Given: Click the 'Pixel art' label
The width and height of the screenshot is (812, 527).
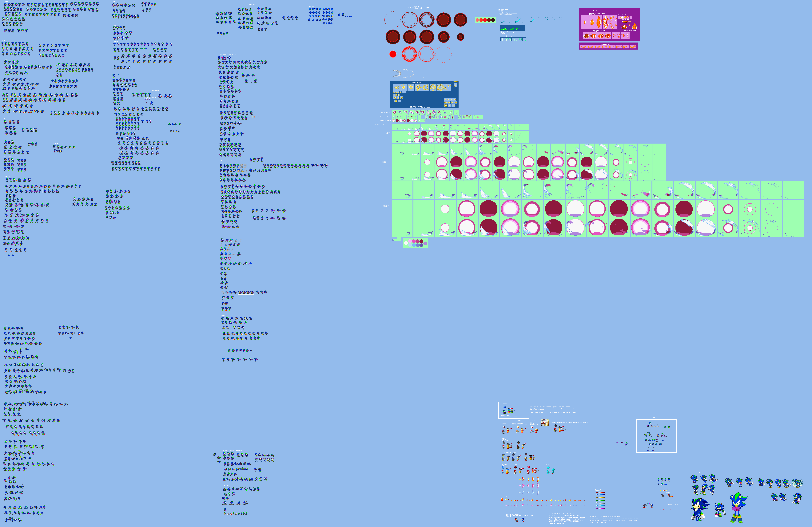Looking at the screenshot, I should pos(703,473).
